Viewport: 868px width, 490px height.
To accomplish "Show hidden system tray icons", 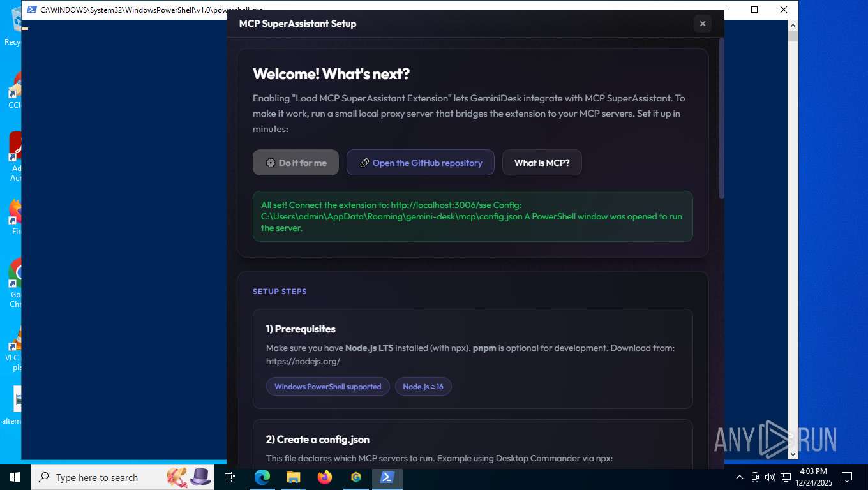I will [740, 477].
